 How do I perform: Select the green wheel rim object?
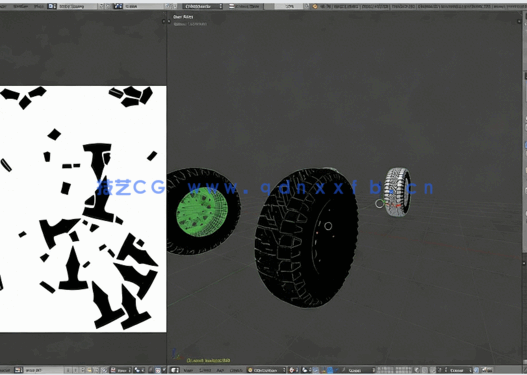(x=202, y=212)
